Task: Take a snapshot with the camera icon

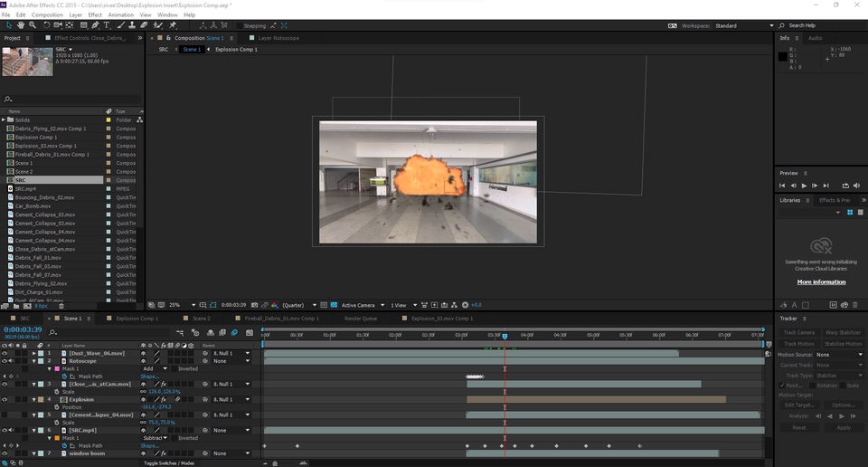Action: point(255,305)
